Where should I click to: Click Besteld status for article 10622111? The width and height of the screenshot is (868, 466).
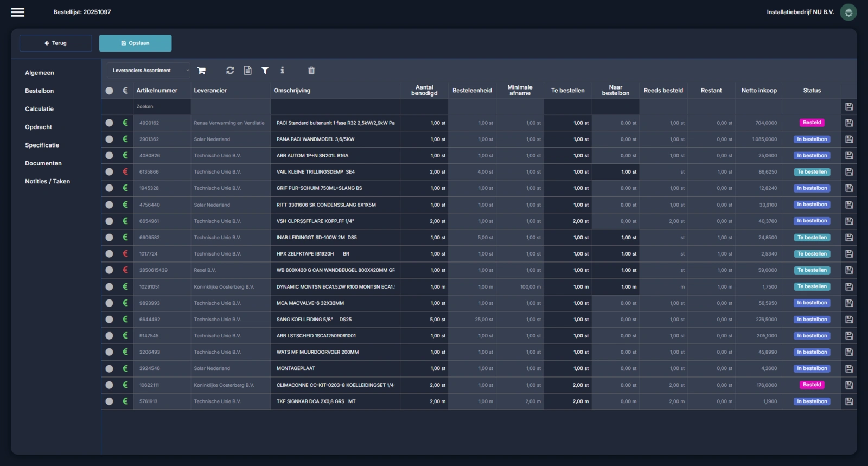coord(812,385)
